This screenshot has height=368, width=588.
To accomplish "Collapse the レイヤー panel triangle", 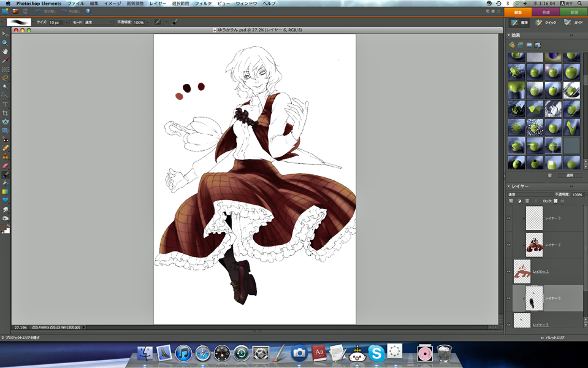I will [509, 186].
